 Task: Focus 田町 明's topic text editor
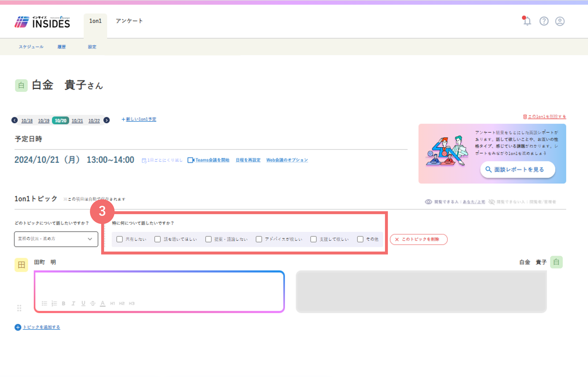coord(159,292)
